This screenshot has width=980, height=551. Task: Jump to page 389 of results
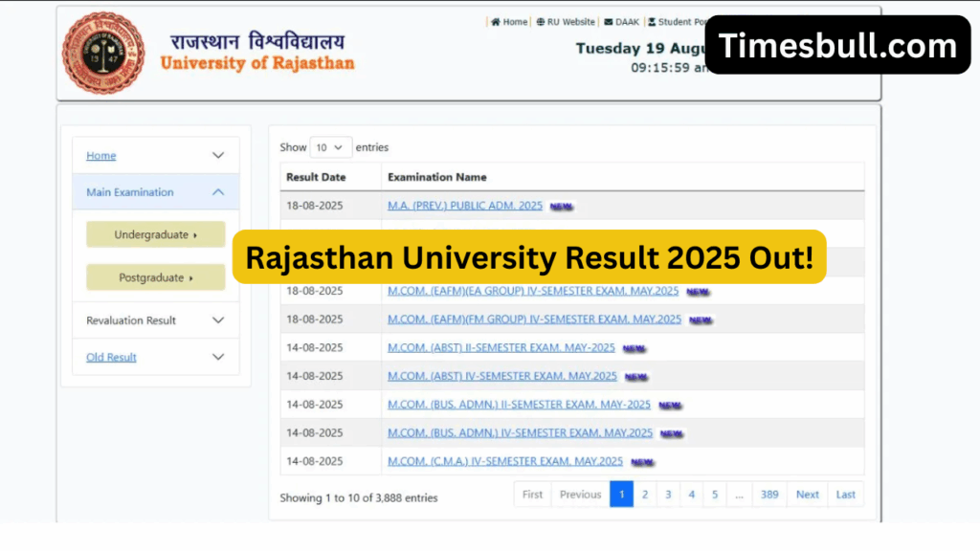[769, 495]
